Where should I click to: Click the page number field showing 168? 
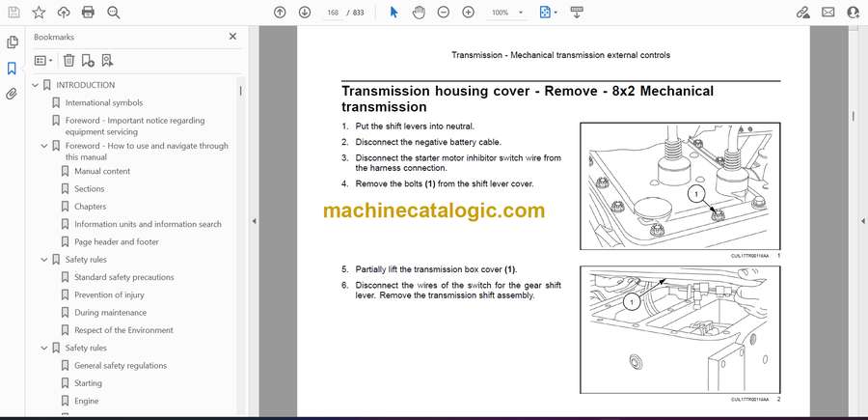[333, 13]
